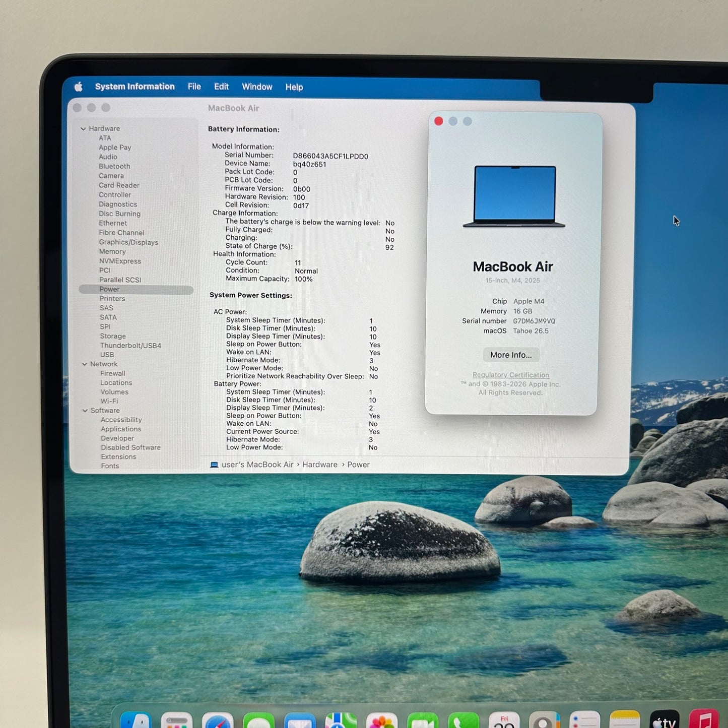Image resolution: width=728 pixels, height=728 pixels.
Task: Click the MacBook Air picture in About window
Action: [514, 196]
